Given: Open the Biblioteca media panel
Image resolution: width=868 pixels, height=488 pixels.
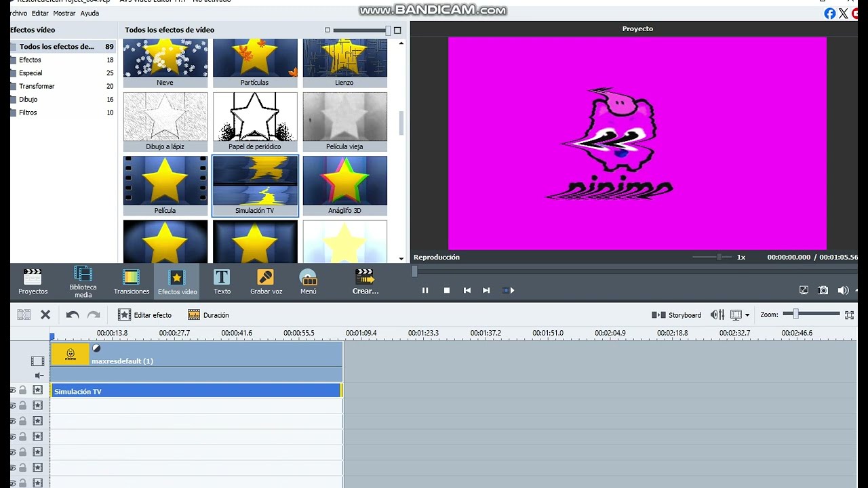Looking at the screenshot, I should tap(83, 281).
